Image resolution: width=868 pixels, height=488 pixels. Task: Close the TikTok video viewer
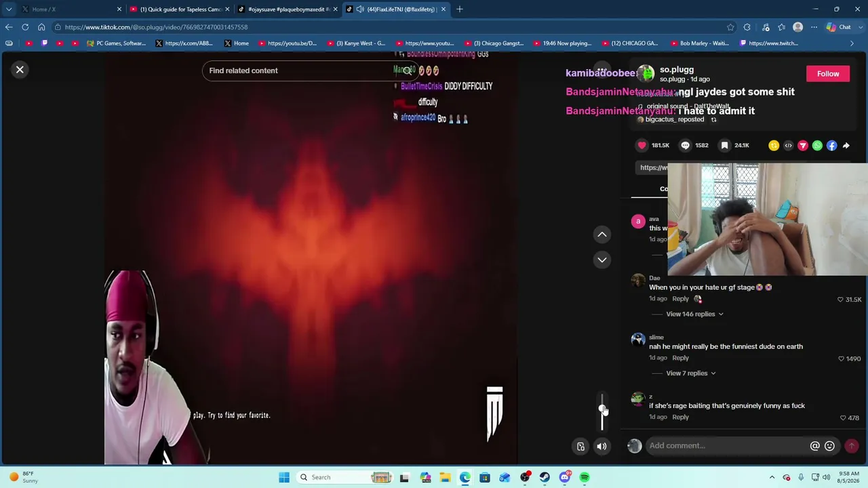[x=20, y=69]
